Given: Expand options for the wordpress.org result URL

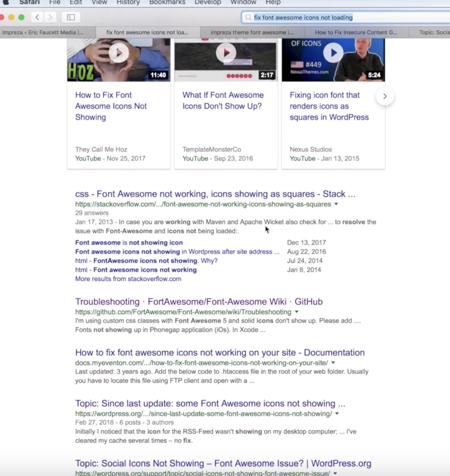Looking at the screenshot, I should [336, 414].
